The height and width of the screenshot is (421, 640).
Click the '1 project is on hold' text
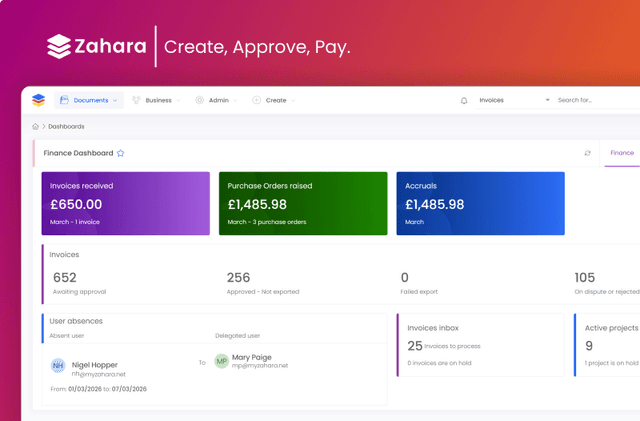611,363
